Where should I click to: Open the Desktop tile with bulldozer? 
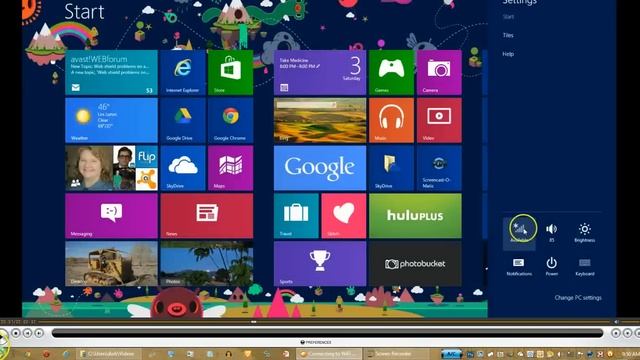(111, 264)
